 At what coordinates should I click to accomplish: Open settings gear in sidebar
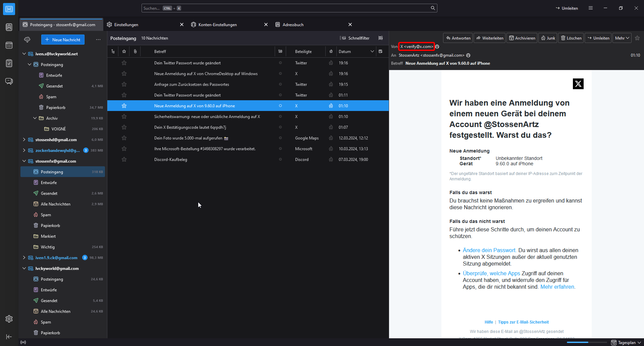[x=9, y=319]
